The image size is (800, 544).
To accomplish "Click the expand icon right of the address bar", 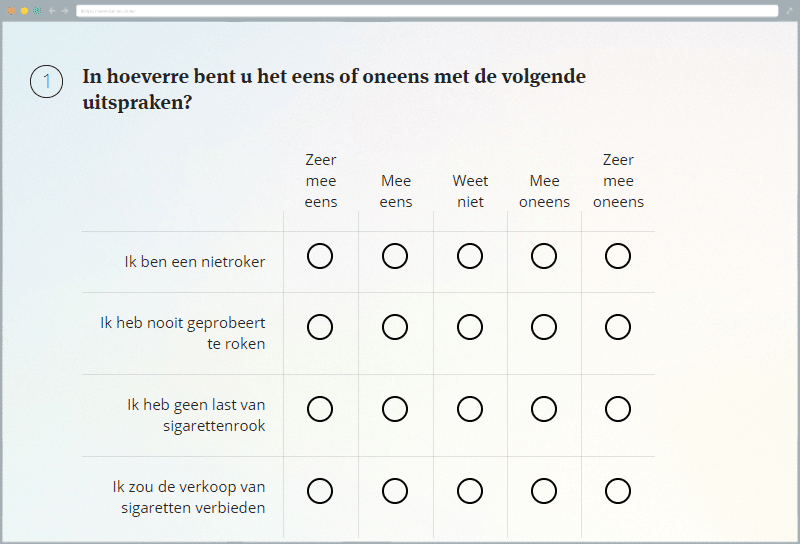I will tap(788, 11).
